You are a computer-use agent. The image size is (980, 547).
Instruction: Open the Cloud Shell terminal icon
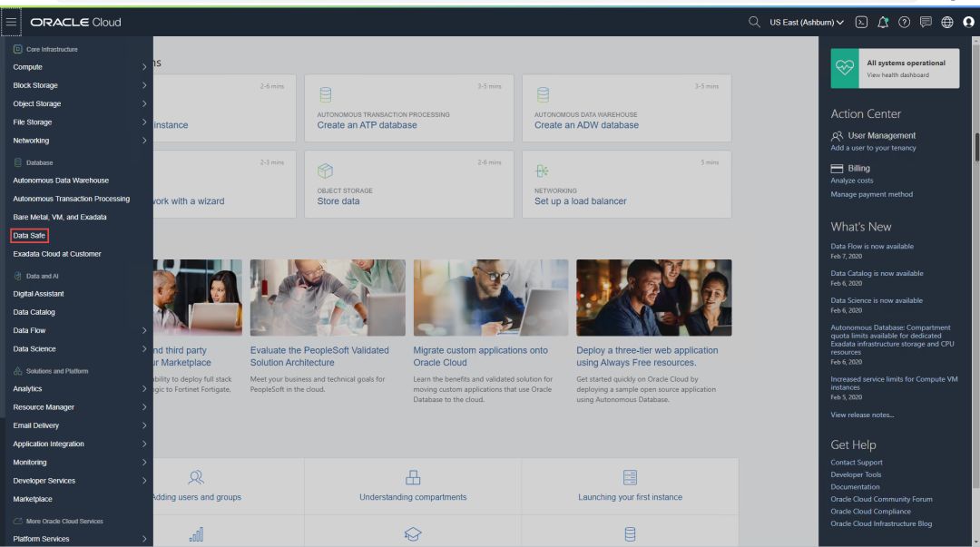pos(861,22)
